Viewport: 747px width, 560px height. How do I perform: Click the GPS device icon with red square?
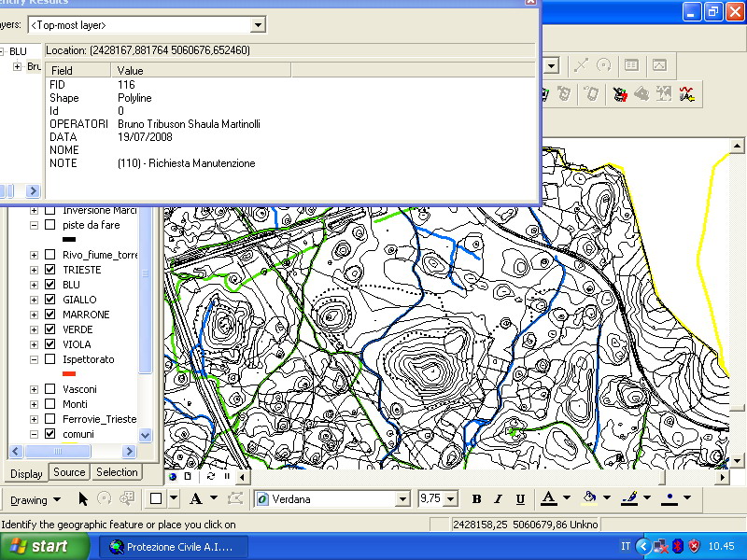pos(620,93)
